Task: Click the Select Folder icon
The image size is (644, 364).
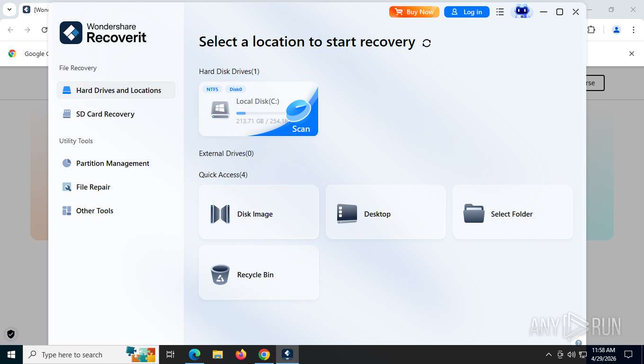Action: (x=474, y=214)
